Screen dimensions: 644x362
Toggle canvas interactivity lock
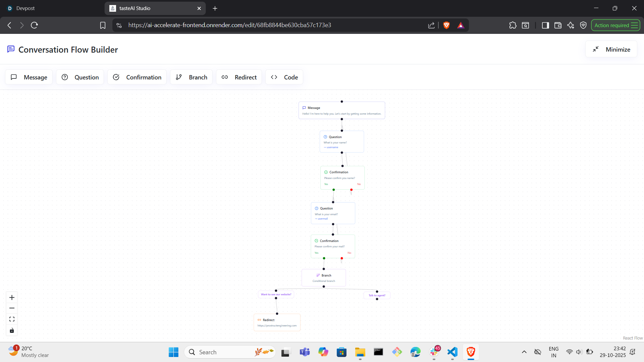[12, 330]
